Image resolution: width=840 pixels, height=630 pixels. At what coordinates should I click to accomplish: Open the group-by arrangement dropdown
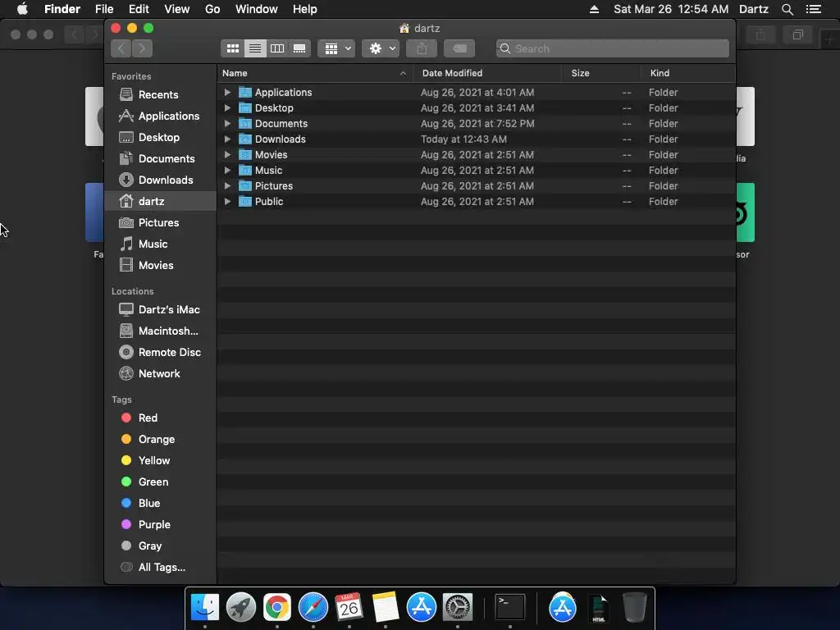click(336, 48)
